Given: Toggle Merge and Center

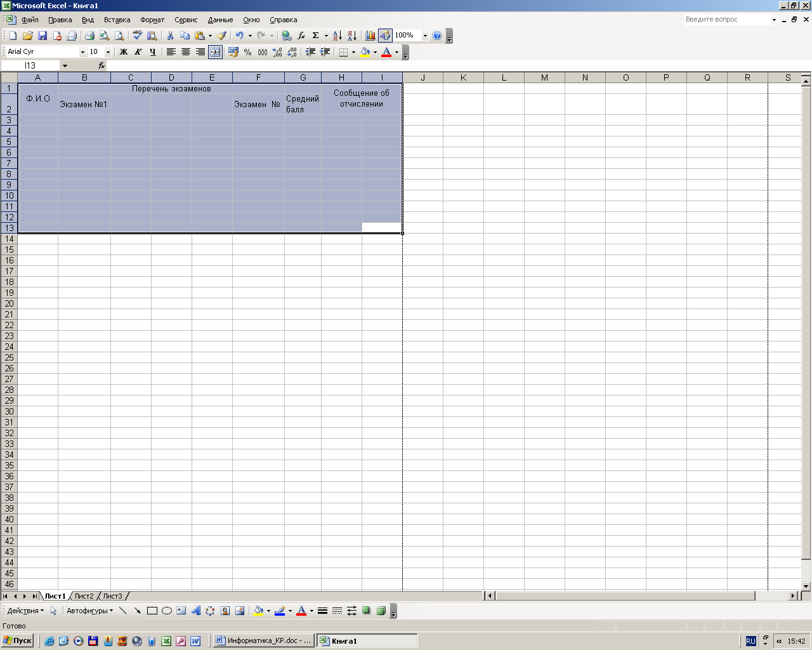Looking at the screenshot, I should [215, 52].
